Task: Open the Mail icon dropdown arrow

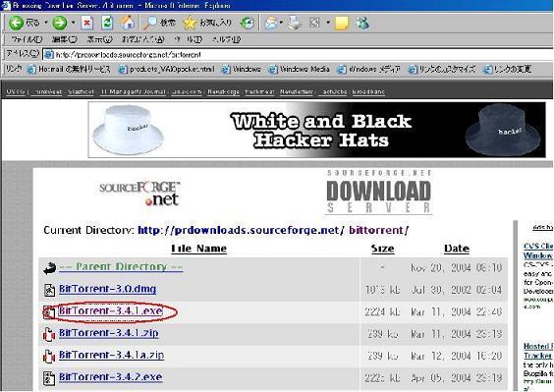Action: coord(281,23)
